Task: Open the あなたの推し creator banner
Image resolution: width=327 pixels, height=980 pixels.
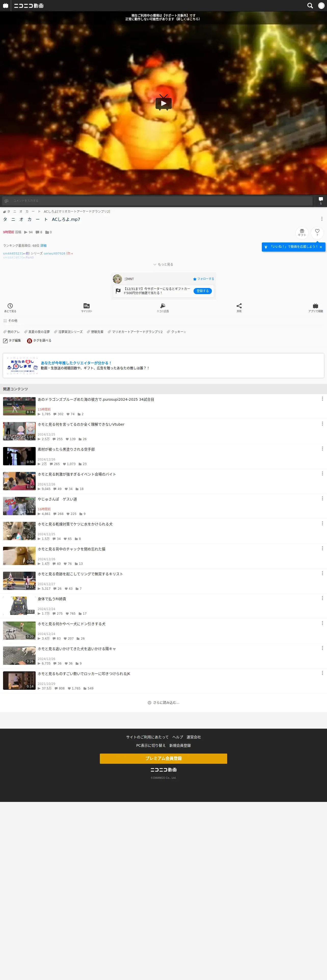Action: (163, 366)
